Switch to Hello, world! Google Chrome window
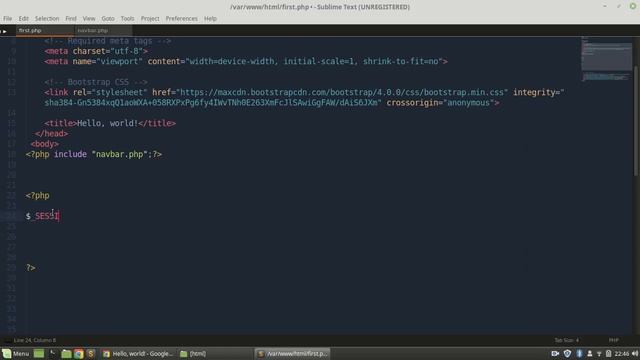The width and height of the screenshot is (640, 360). 138,353
